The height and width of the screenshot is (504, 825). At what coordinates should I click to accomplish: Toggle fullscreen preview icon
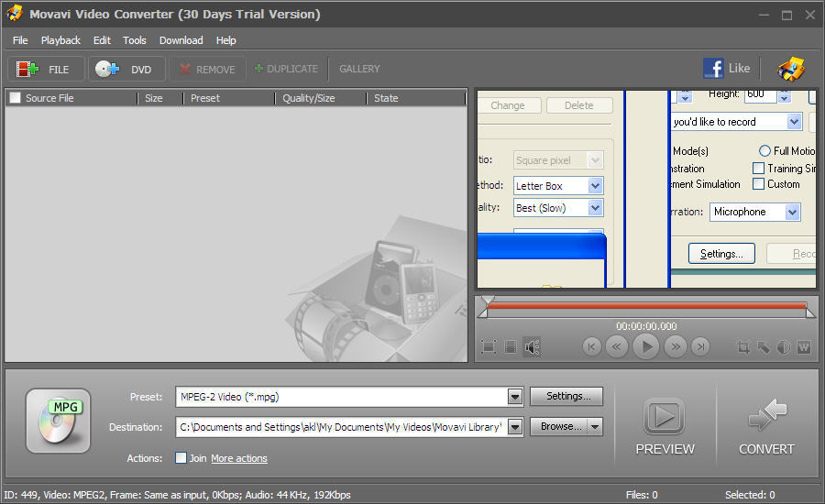489,346
